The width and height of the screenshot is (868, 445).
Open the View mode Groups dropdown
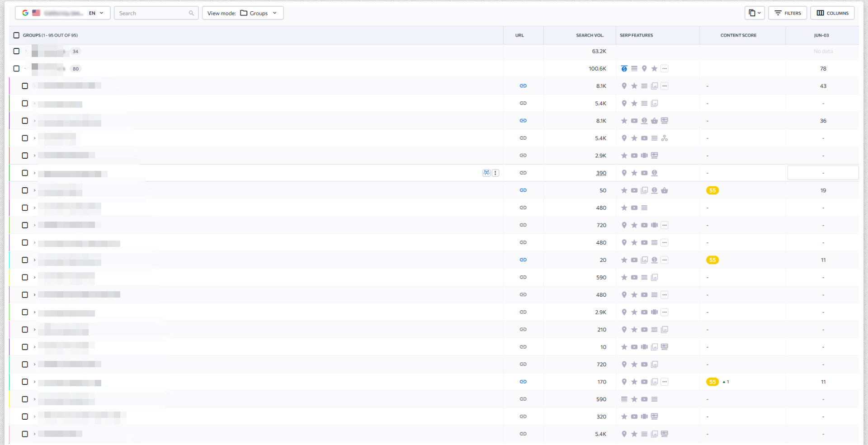[x=243, y=13]
